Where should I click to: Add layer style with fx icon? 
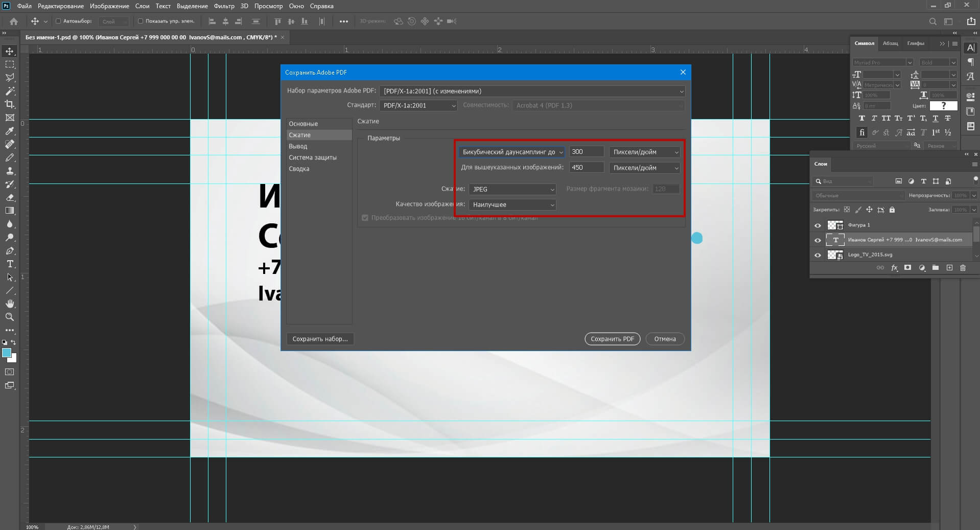pos(894,268)
